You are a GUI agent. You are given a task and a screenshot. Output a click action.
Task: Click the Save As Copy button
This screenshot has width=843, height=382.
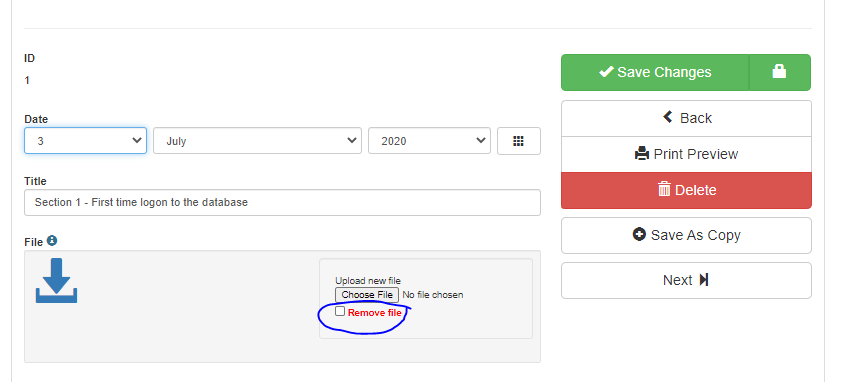tap(687, 235)
